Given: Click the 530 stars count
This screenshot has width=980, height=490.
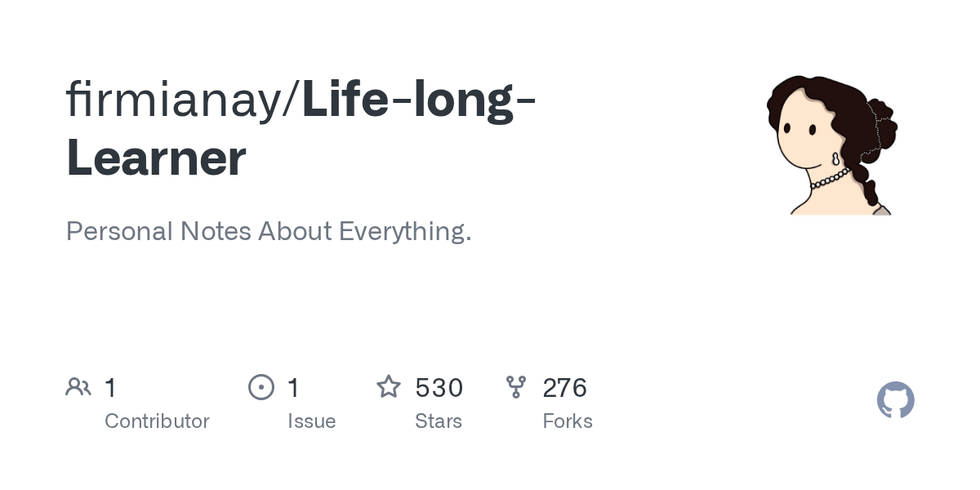Looking at the screenshot, I should pyautogui.click(x=439, y=387).
